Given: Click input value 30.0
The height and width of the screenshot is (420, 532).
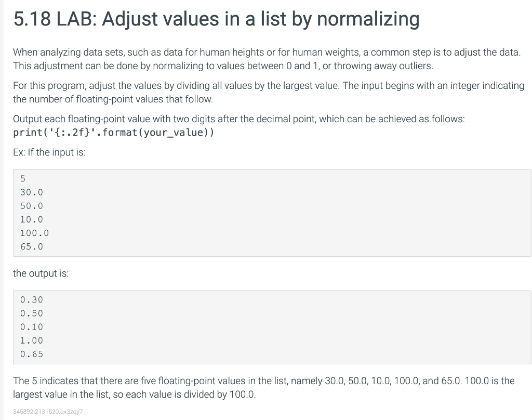Looking at the screenshot, I should click(32, 192).
